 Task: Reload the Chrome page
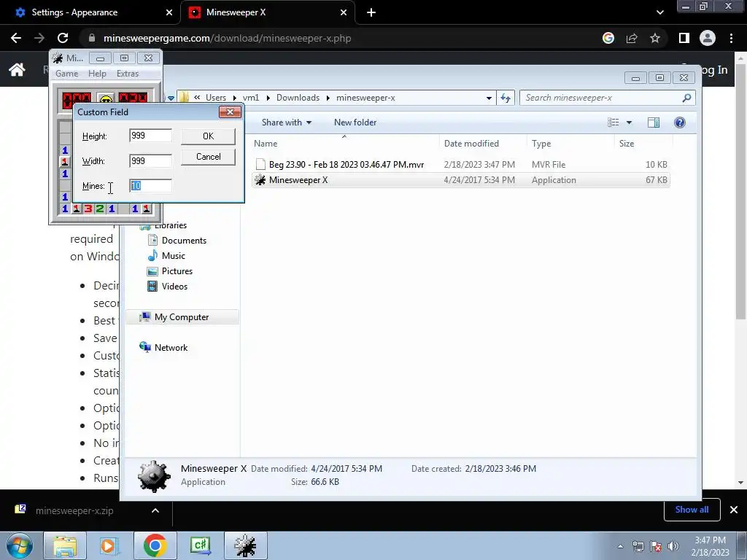pyautogui.click(x=63, y=38)
